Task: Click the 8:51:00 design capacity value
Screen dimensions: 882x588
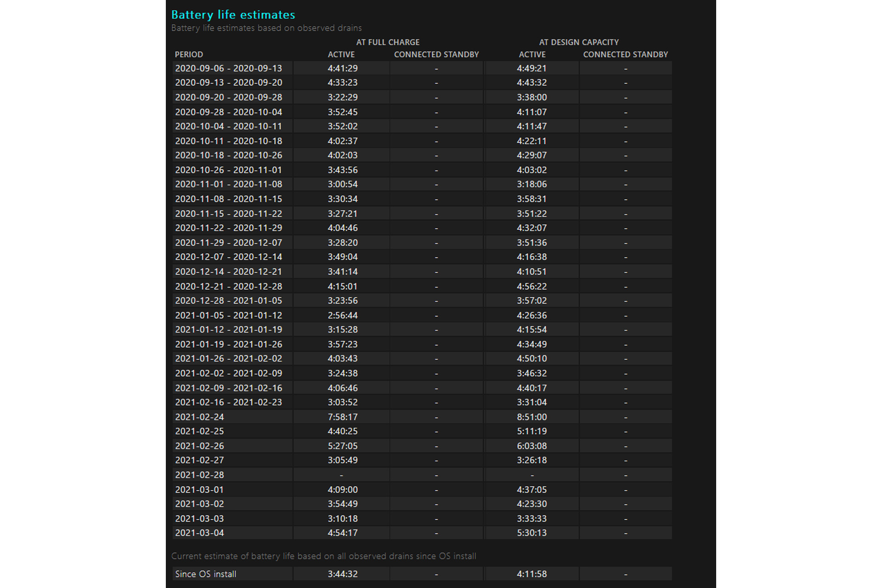Action: [x=531, y=417]
